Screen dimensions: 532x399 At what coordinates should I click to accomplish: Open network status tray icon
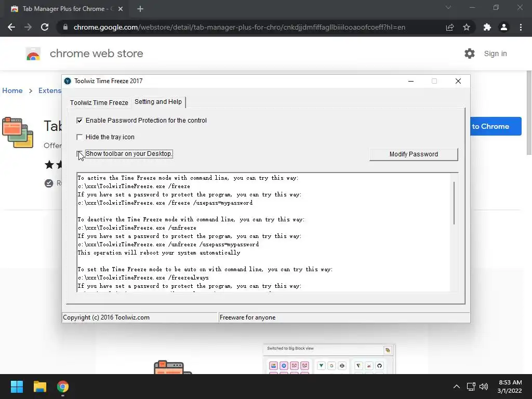click(x=471, y=387)
